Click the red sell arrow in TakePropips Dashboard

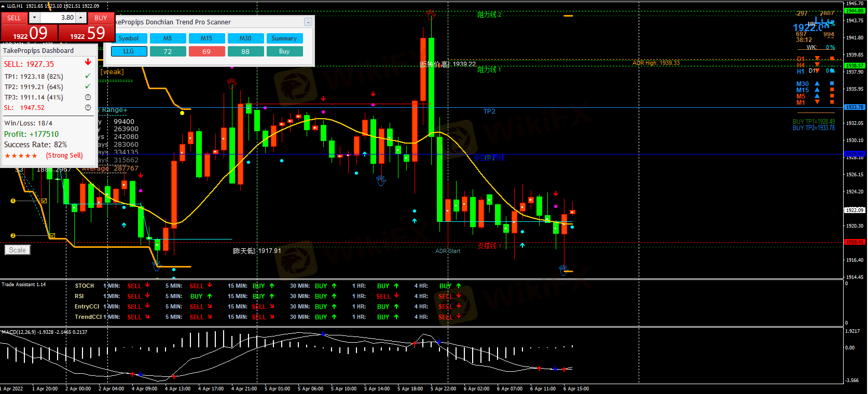pyautogui.click(x=88, y=62)
